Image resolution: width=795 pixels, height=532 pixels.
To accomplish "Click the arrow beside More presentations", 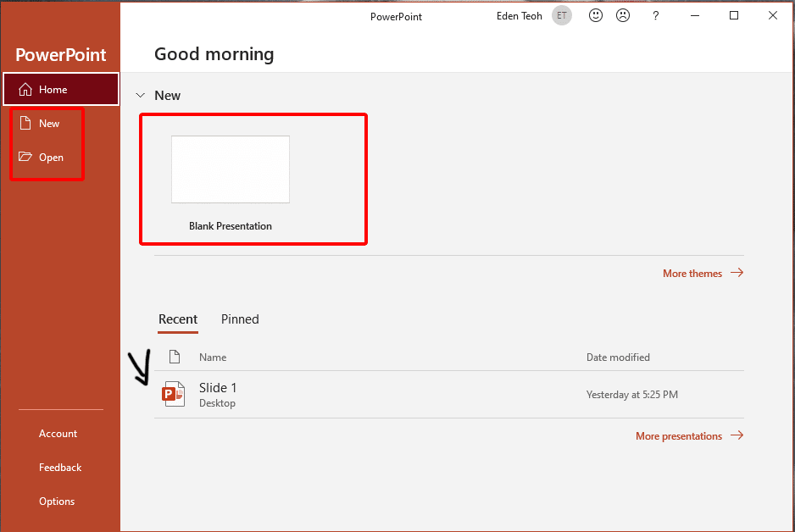I will pos(737,435).
